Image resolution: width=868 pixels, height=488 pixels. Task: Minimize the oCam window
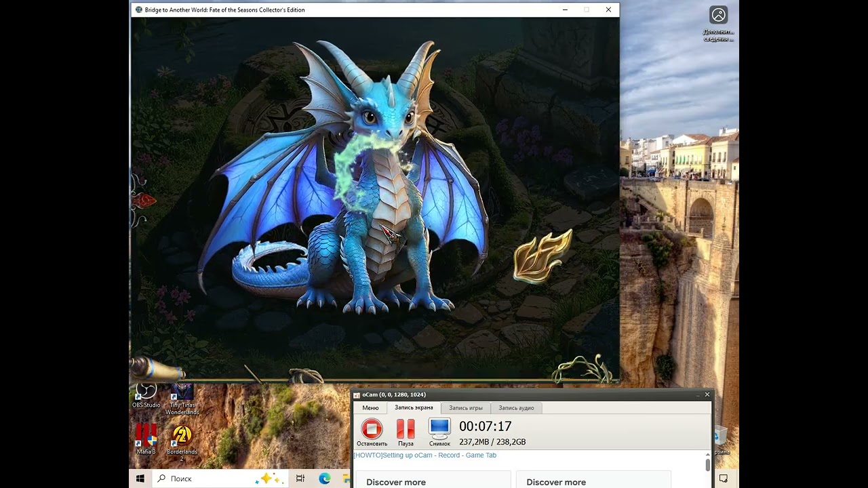click(698, 394)
